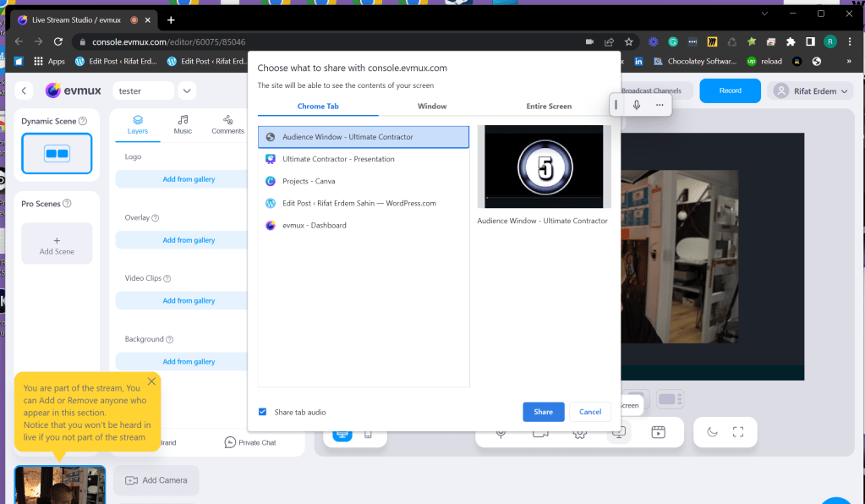Toggle dark mode moon icon
The height and width of the screenshot is (504, 865).
tap(712, 432)
